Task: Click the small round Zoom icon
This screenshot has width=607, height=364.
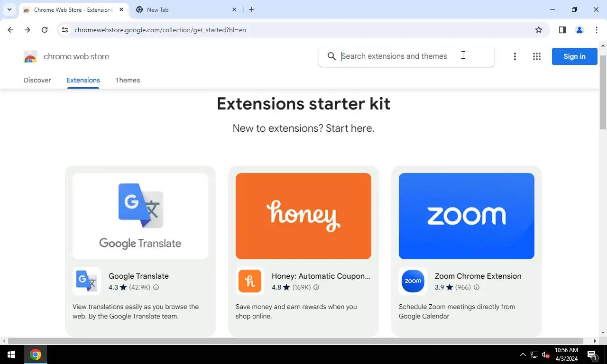Action: (413, 281)
